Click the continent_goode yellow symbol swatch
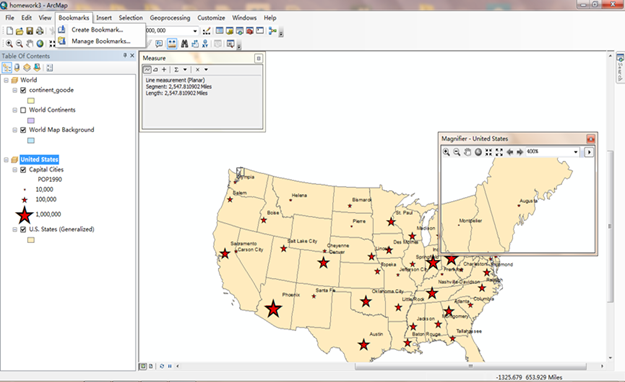The height and width of the screenshot is (382, 625). click(31, 100)
